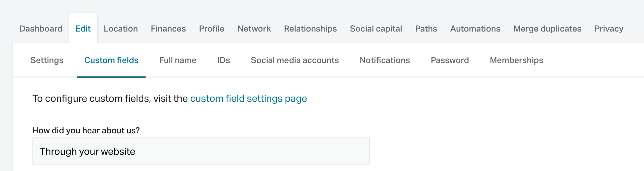The width and height of the screenshot is (644, 171).
Task: Open the Paths tab
Action: (x=426, y=29)
